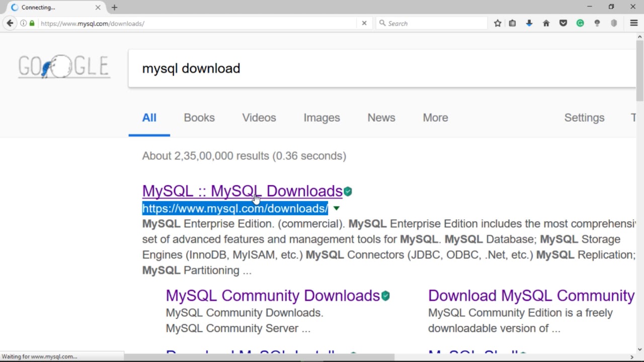The image size is (644, 362).
Task: Click the Google doodle logo
Action: (x=63, y=66)
